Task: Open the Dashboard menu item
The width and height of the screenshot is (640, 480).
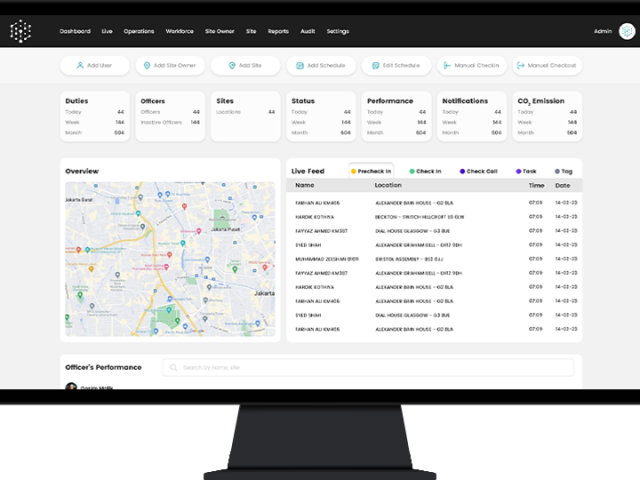Action: point(75,31)
